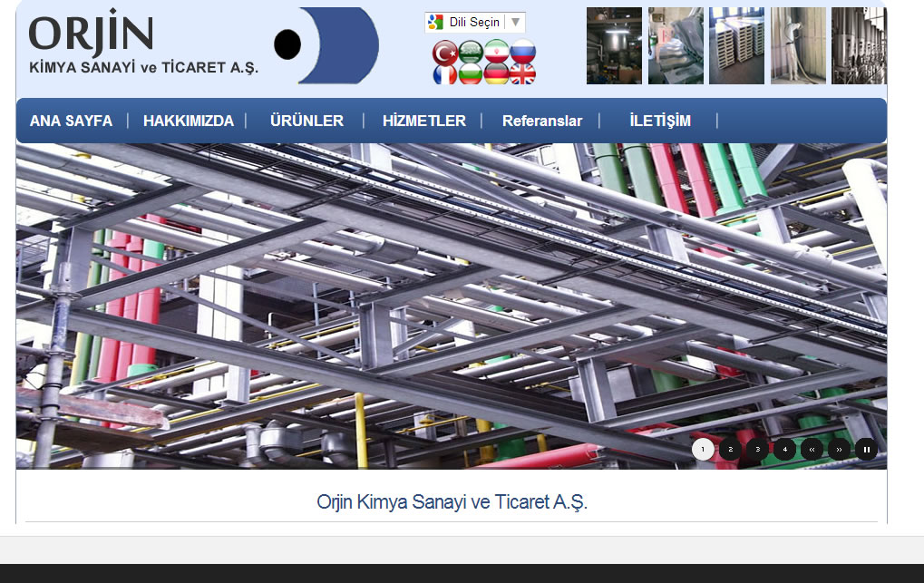Switch to English with the UK flag
The height and width of the screenshot is (583, 924).
(x=522, y=75)
